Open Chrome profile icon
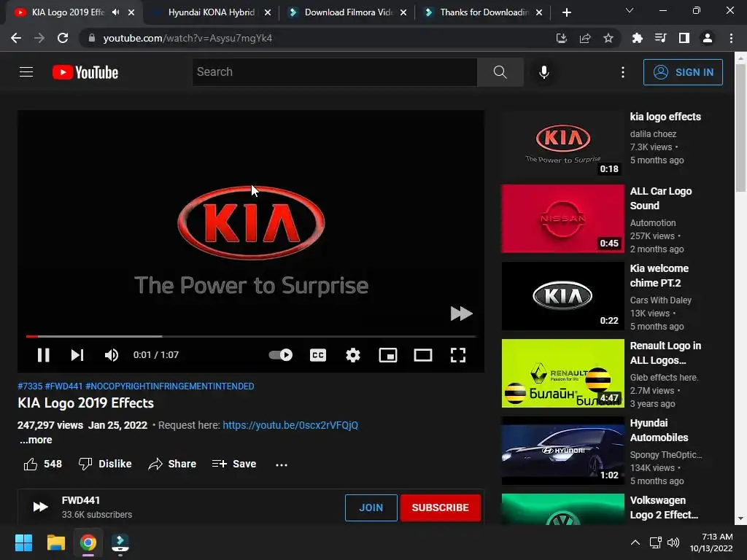The width and height of the screenshot is (747, 560). (x=708, y=38)
